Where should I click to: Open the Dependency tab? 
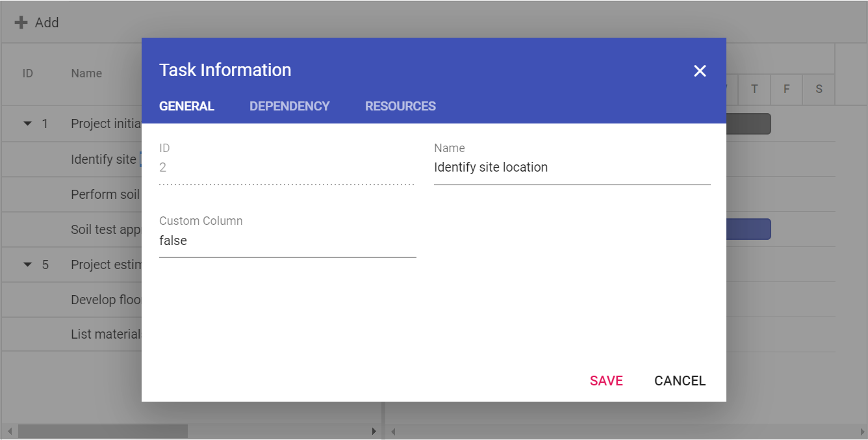click(x=290, y=106)
